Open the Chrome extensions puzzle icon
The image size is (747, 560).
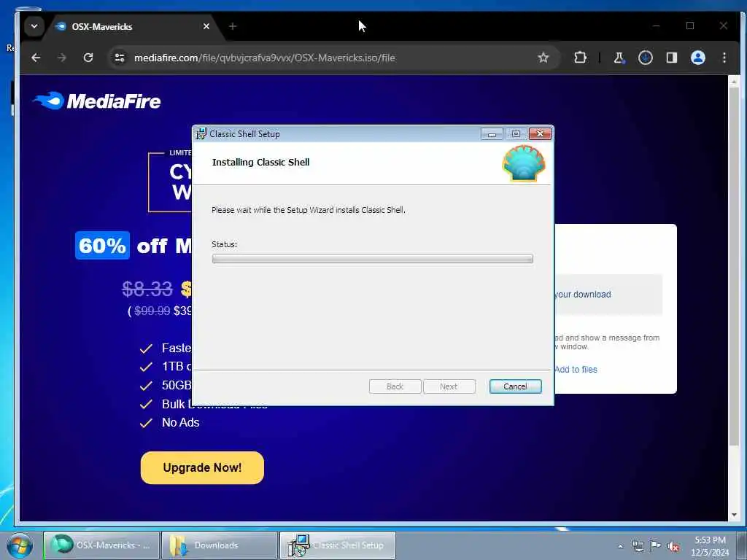point(580,58)
